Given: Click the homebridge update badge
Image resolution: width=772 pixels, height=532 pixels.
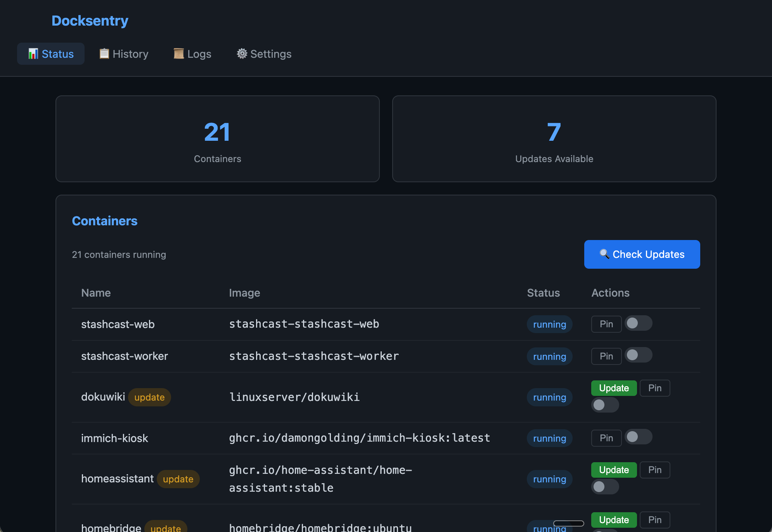Looking at the screenshot, I should [x=166, y=527].
